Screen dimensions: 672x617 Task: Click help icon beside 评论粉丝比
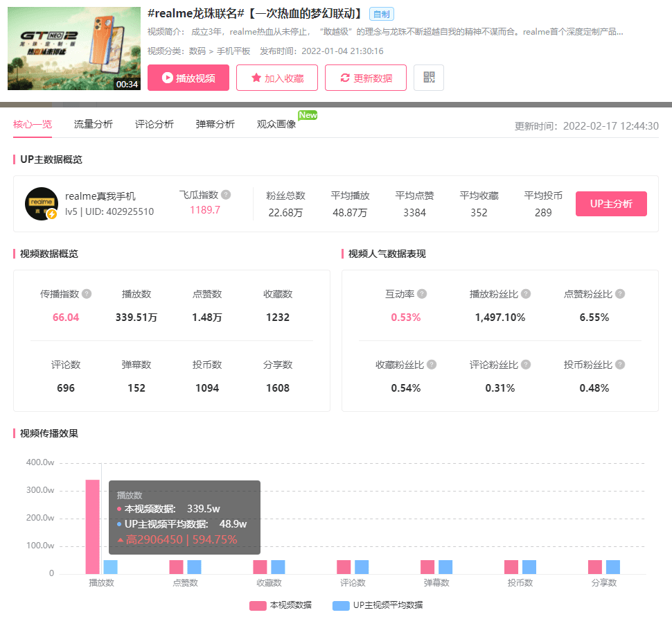526,365
